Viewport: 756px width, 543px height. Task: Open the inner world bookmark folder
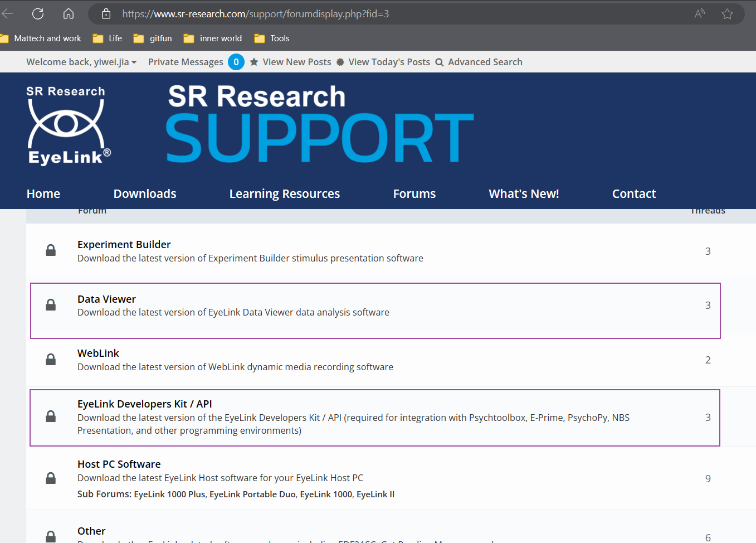click(213, 38)
